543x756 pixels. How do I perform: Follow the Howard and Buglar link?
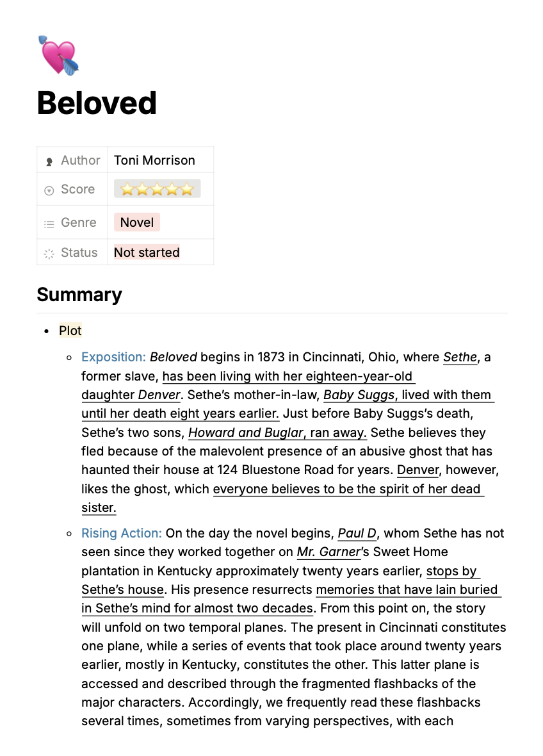(245, 432)
